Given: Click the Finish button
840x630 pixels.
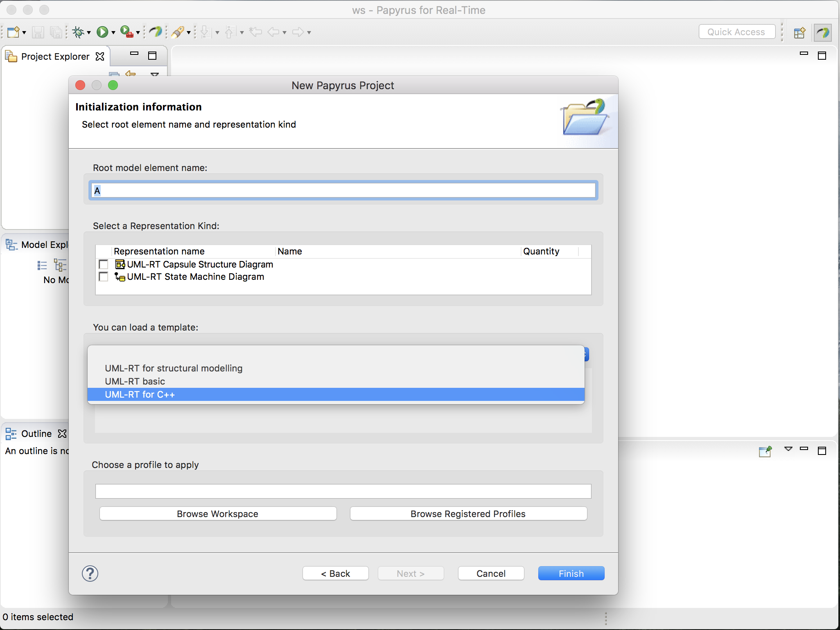Looking at the screenshot, I should click(x=571, y=574).
